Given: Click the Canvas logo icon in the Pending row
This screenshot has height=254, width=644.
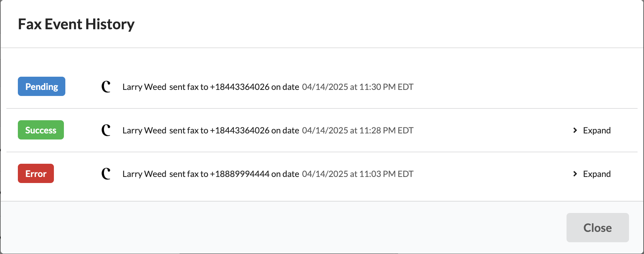Looking at the screenshot, I should (x=106, y=87).
